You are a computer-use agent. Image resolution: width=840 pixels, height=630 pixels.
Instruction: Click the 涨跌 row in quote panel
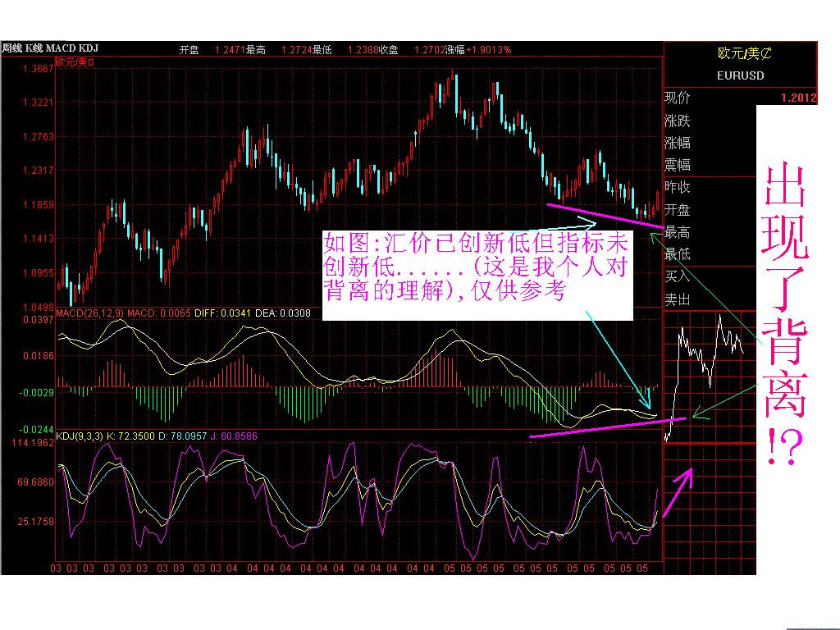click(x=677, y=121)
